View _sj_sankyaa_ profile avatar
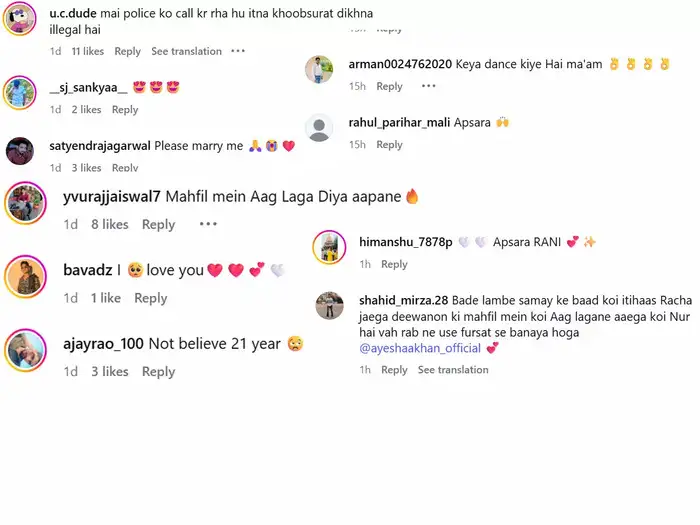 point(20,92)
